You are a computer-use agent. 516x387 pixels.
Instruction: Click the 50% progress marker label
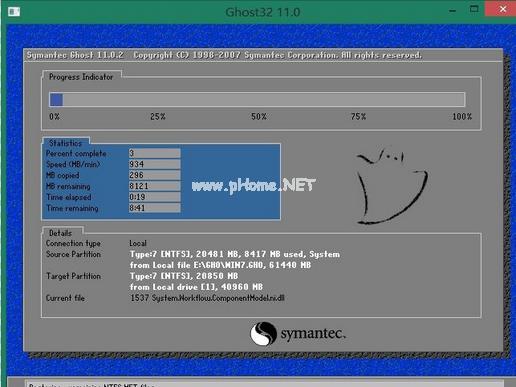pyautogui.click(x=259, y=117)
